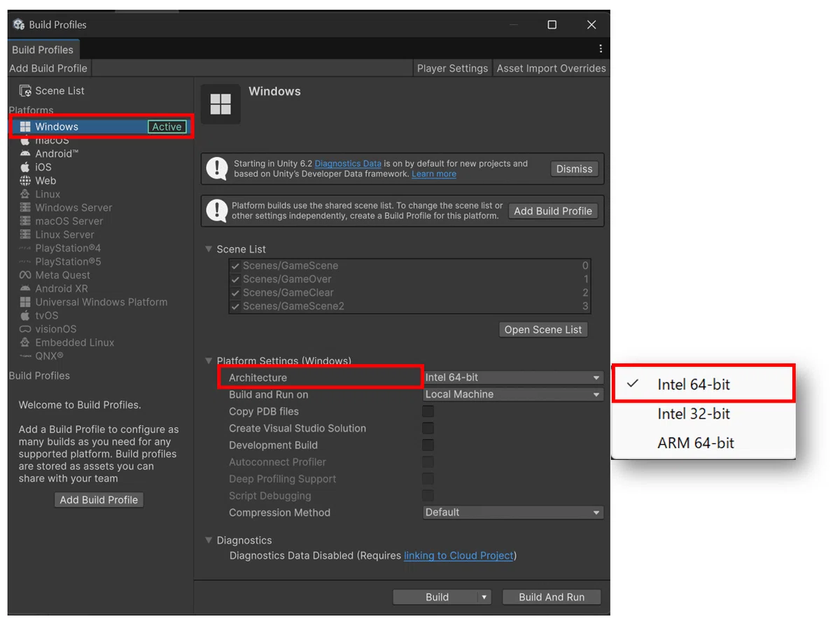Click Add Build Profile in info box

[553, 211]
